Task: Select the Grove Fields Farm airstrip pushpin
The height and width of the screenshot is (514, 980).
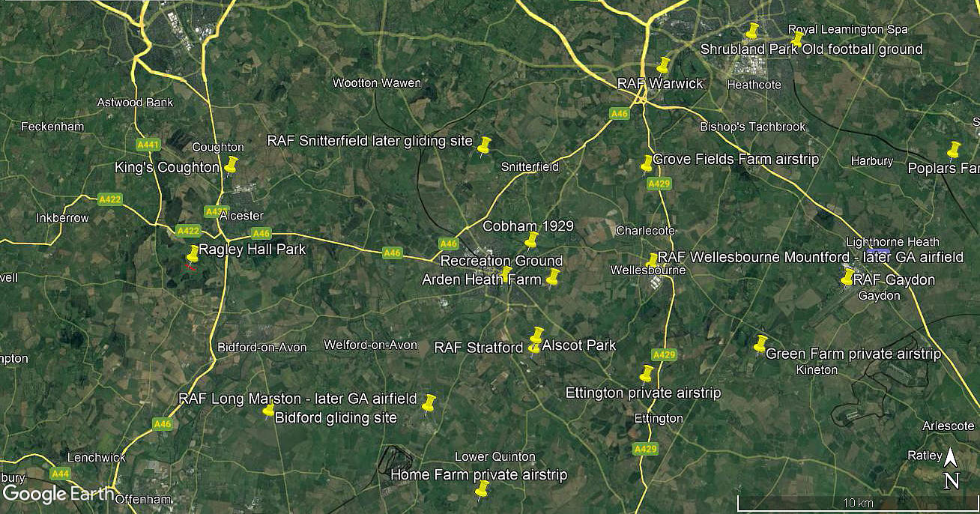Action: click(x=647, y=163)
